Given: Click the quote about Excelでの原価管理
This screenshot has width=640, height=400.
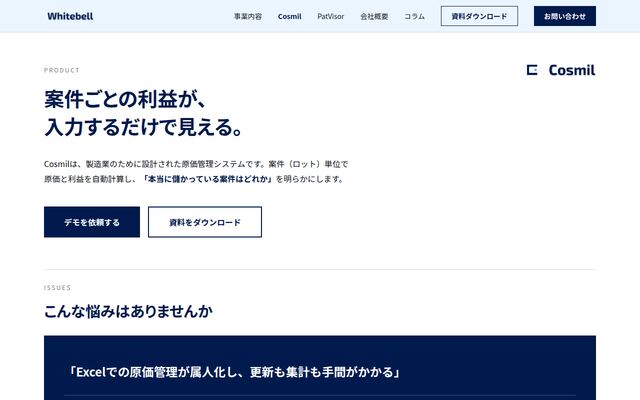Looking at the screenshot, I should coord(233,372).
